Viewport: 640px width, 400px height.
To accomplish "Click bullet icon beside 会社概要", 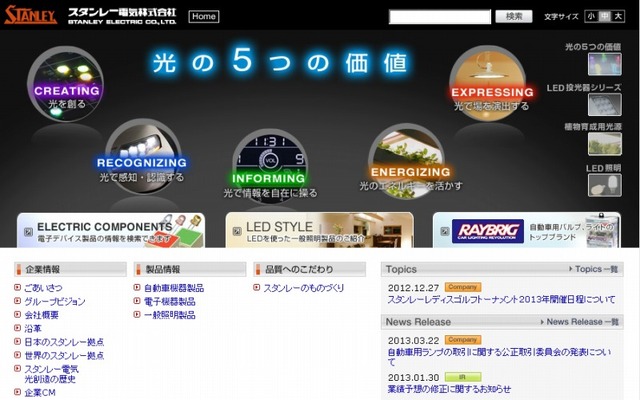I will [18, 314].
